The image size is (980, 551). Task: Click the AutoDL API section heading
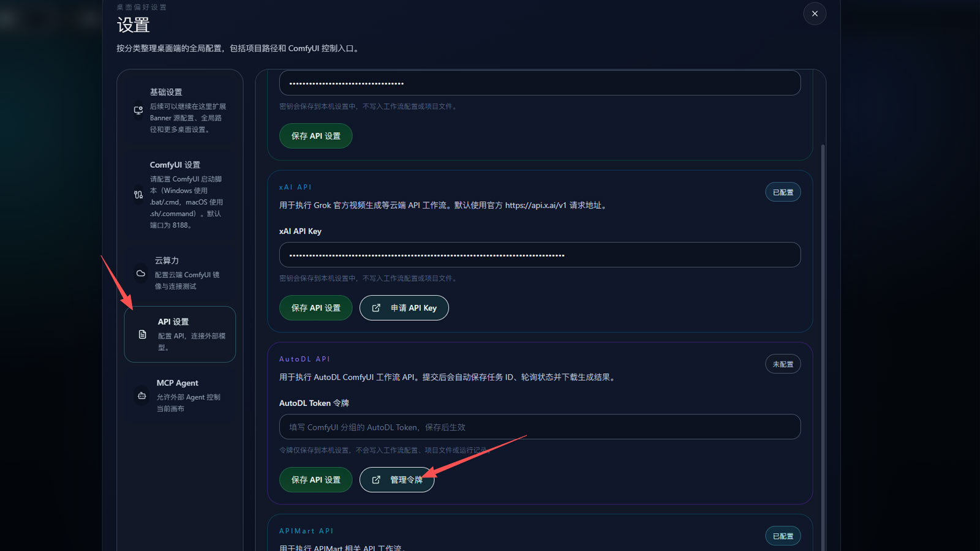pos(304,359)
